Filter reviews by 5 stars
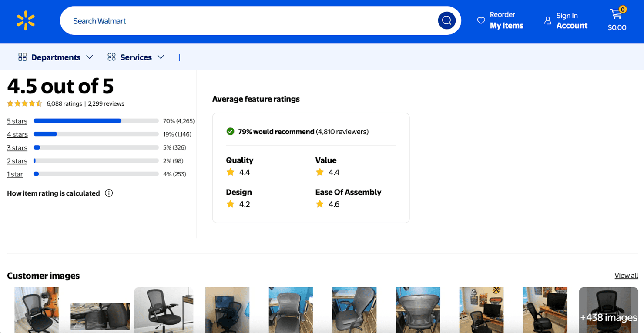This screenshot has height=333, width=644. tap(17, 121)
